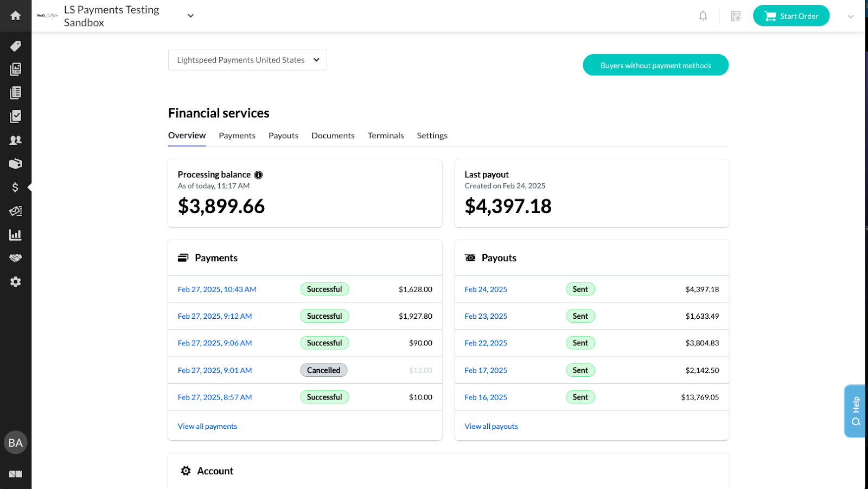Click View all payments link
Viewport: 868px width, 489px height.
(207, 427)
